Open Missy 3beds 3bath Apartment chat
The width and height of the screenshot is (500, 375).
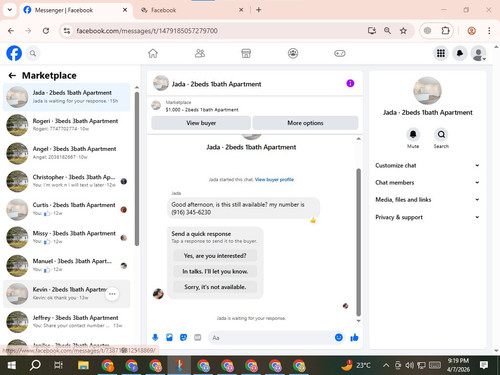coord(67,237)
